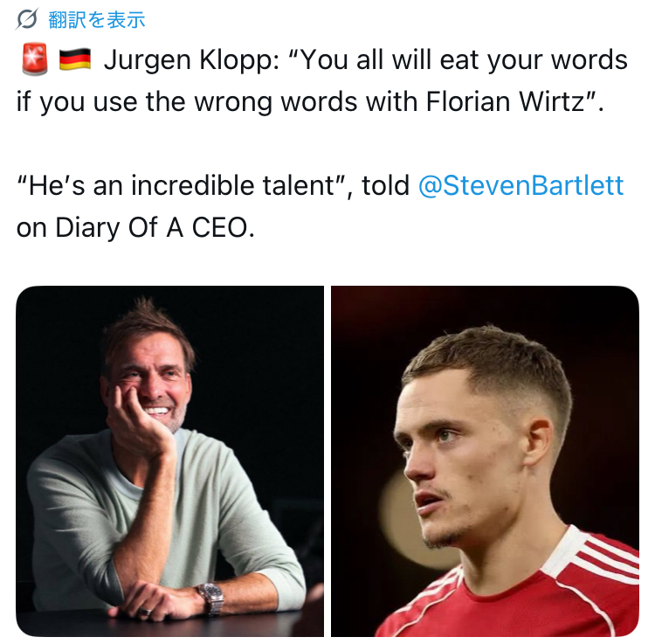The height and width of the screenshot is (644, 655).
Task: Click the ring on hand in left photo
Action: pyautogui.click(x=145, y=612)
